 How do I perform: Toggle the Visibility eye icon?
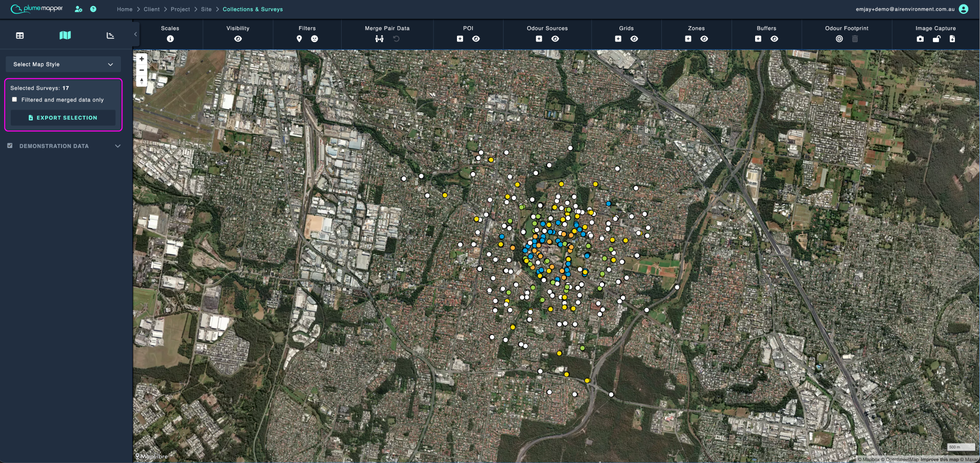click(238, 39)
